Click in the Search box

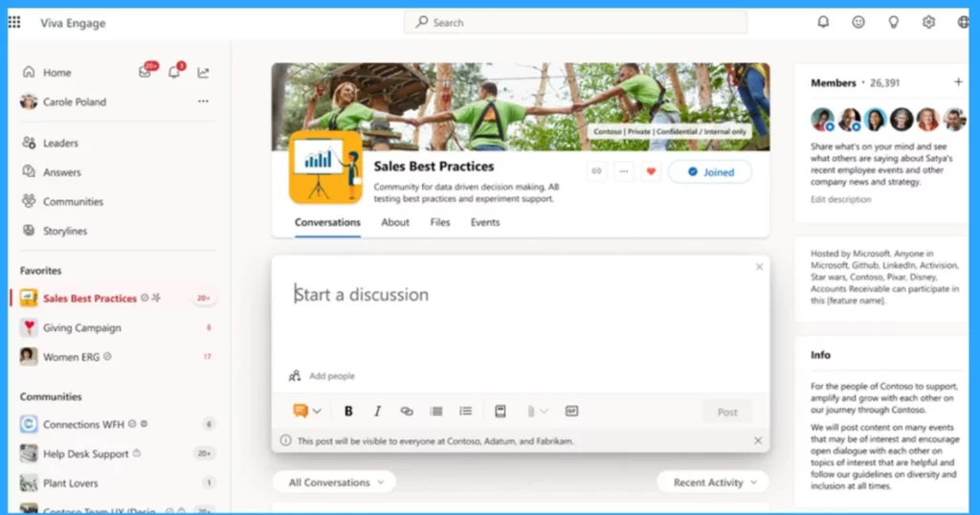coord(575,23)
